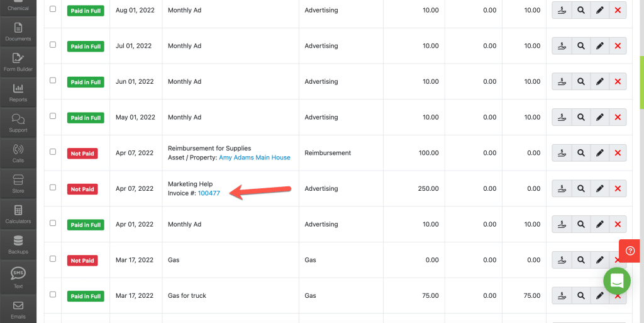644x323 pixels.
Task: Click the red help question mark button
Action: (x=630, y=251)
